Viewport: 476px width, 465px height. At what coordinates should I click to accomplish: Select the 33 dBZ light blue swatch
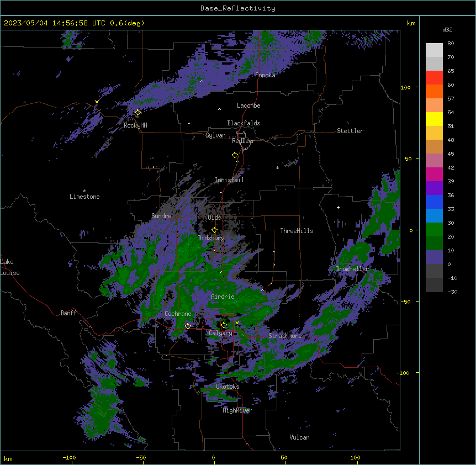point(434,216)
